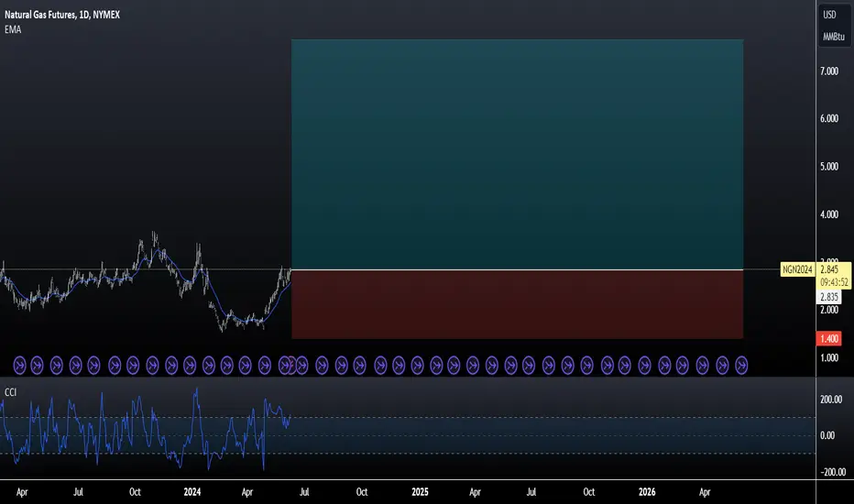Viewport: 854px width, 504px height.
Task: Click the 2024 label on time axis
Action: point(192,492)
